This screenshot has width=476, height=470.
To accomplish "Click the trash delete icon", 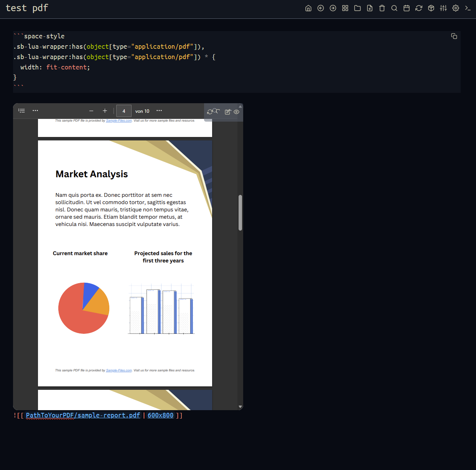I will point(382,8).
